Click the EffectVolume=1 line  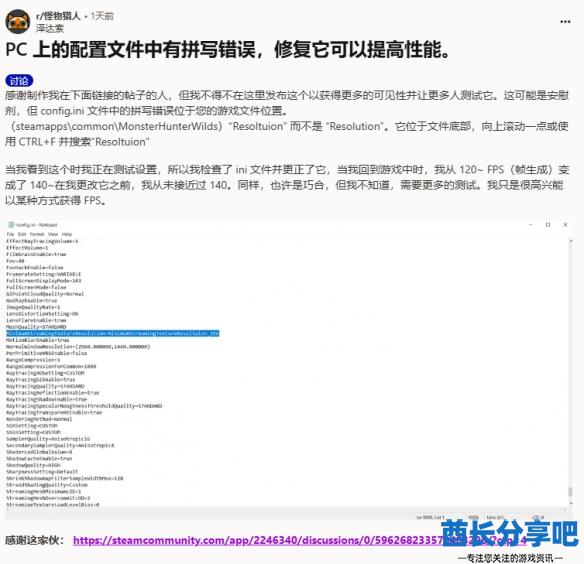(x=27, y=248)
